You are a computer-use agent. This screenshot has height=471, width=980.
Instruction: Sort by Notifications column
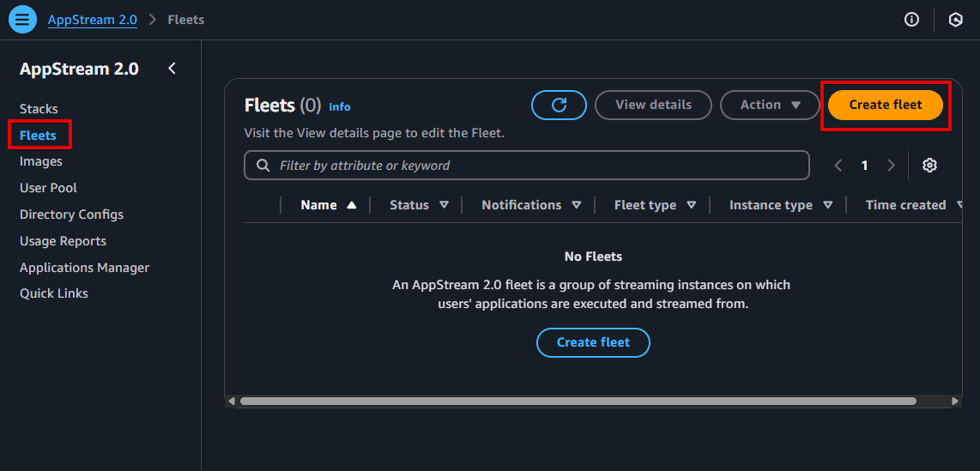(x=531, y=205)
